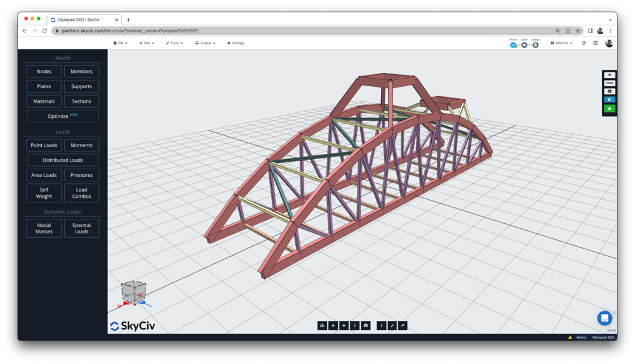Select the pencil tool in bottom toolbar

[392, 325]
